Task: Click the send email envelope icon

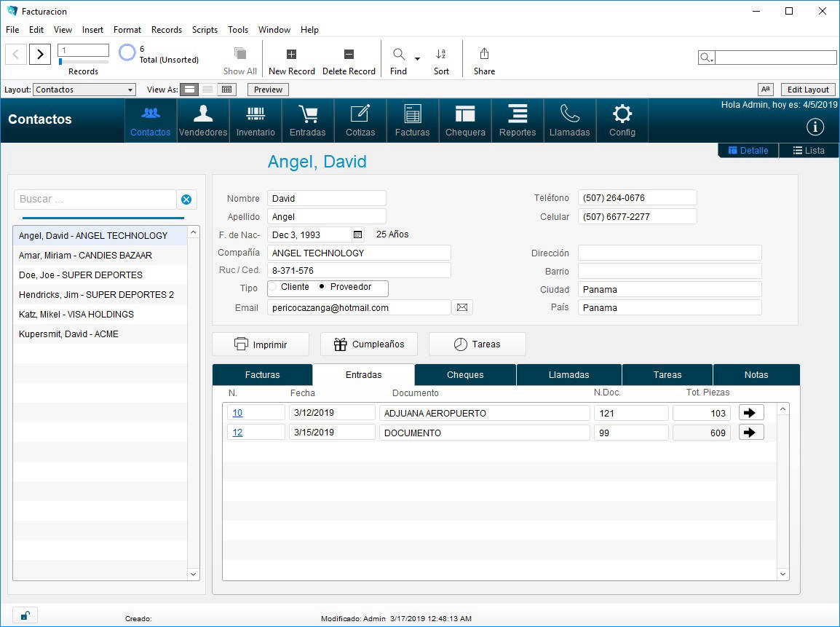Action: tap(462, 307)
